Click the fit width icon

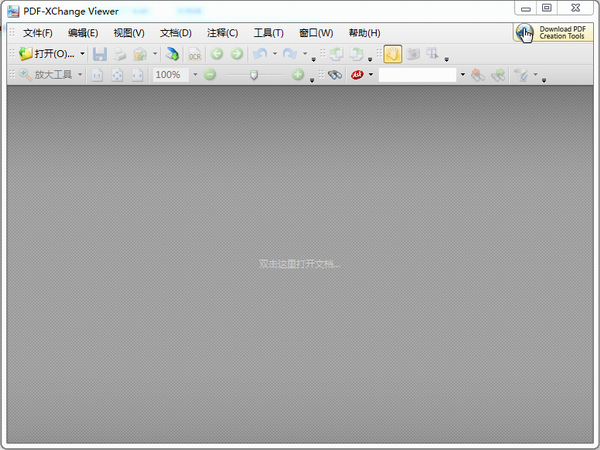click(x=137, y=75)
